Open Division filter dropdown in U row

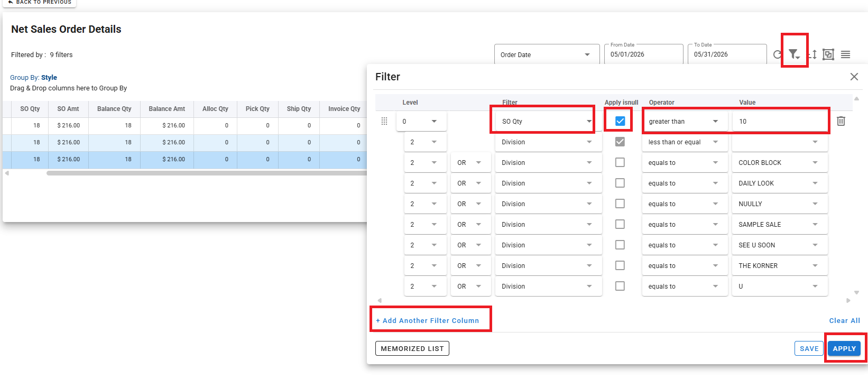(x=548, y=286)
